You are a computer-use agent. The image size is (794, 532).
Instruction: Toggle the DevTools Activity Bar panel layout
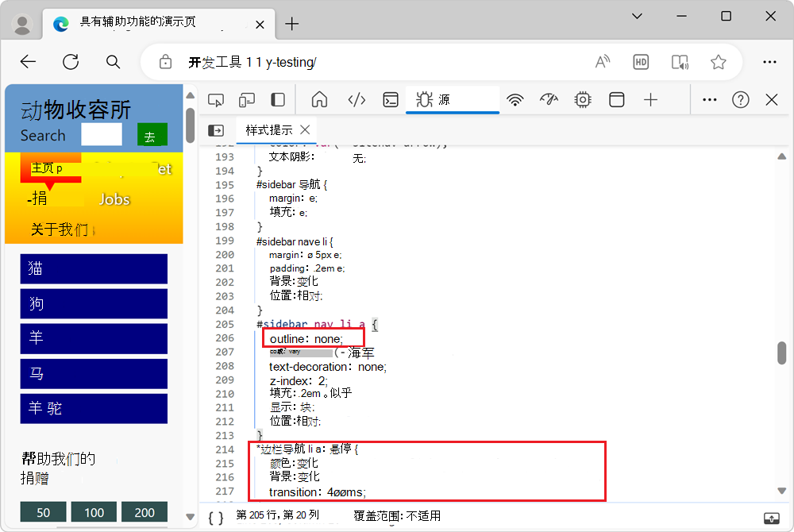[277, 100]
